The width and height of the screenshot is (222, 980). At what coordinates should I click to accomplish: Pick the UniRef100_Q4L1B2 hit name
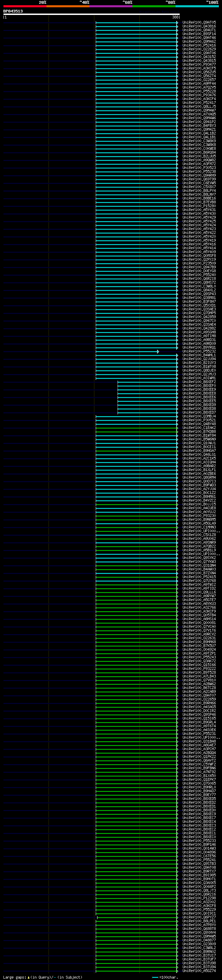(199, 133)
